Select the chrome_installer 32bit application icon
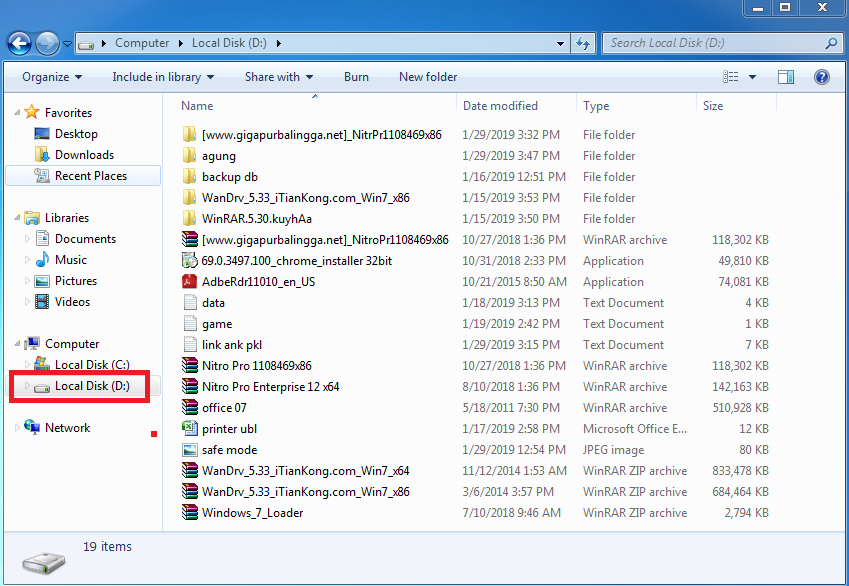849x586 pixels. [x=190, y=261]
